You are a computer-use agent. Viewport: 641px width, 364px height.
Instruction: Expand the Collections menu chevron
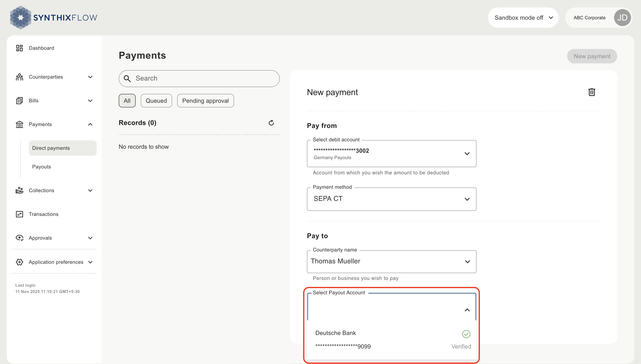click(x=90, y=190)
